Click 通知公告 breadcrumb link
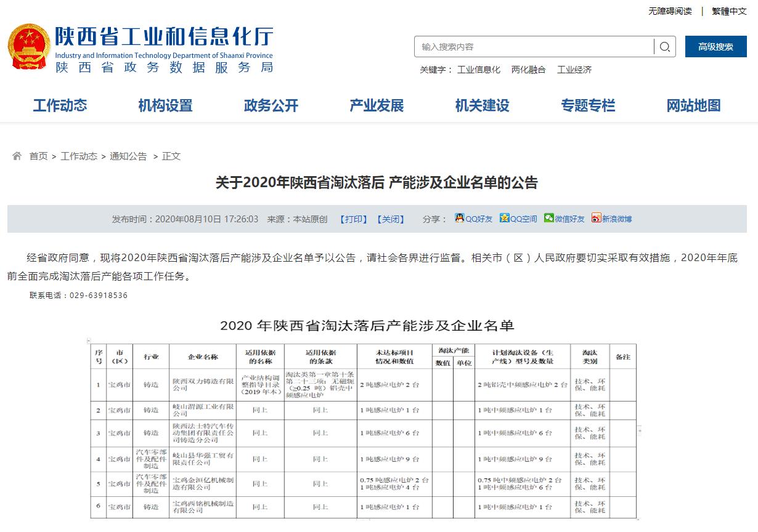The width and height of the screenshot is (758, 532). (128, 156)
